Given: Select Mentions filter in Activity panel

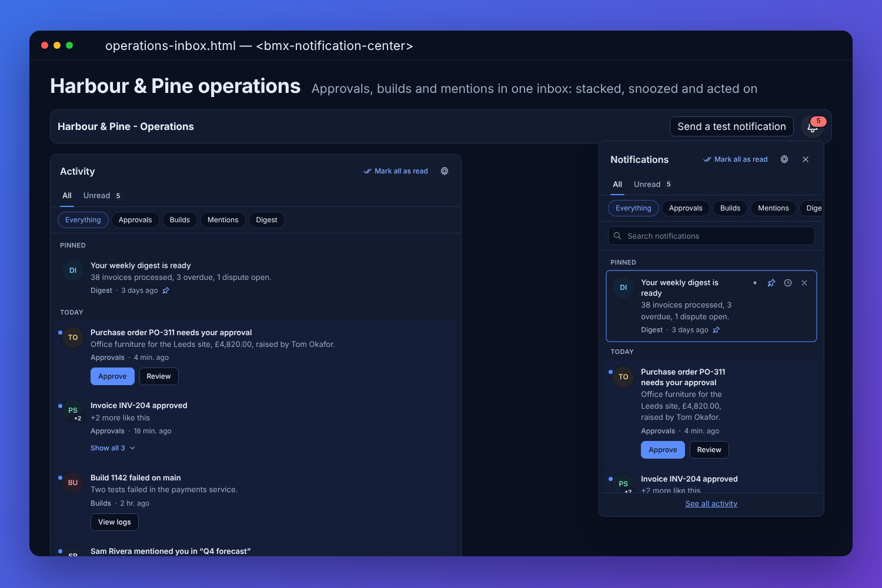Looking at the screenshot, I should (223, 220).
